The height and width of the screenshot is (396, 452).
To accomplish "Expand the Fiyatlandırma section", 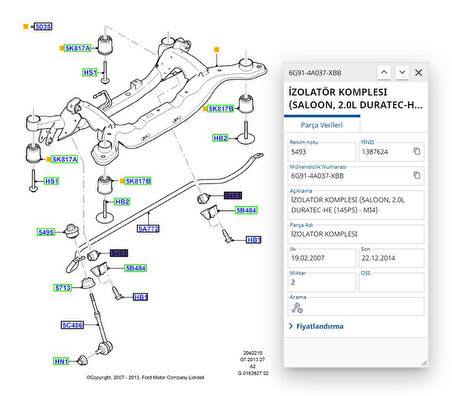I will (316, 326).
